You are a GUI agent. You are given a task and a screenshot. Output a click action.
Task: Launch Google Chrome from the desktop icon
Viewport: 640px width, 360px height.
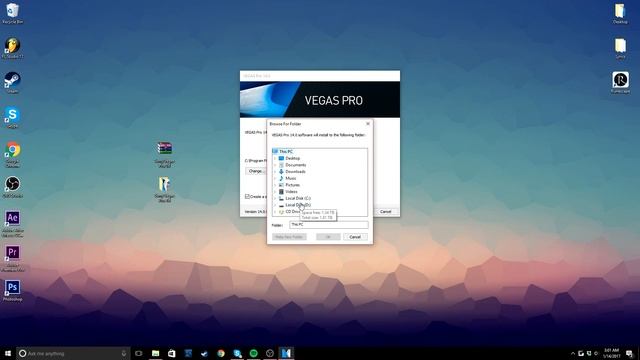(x=12, y=154)
